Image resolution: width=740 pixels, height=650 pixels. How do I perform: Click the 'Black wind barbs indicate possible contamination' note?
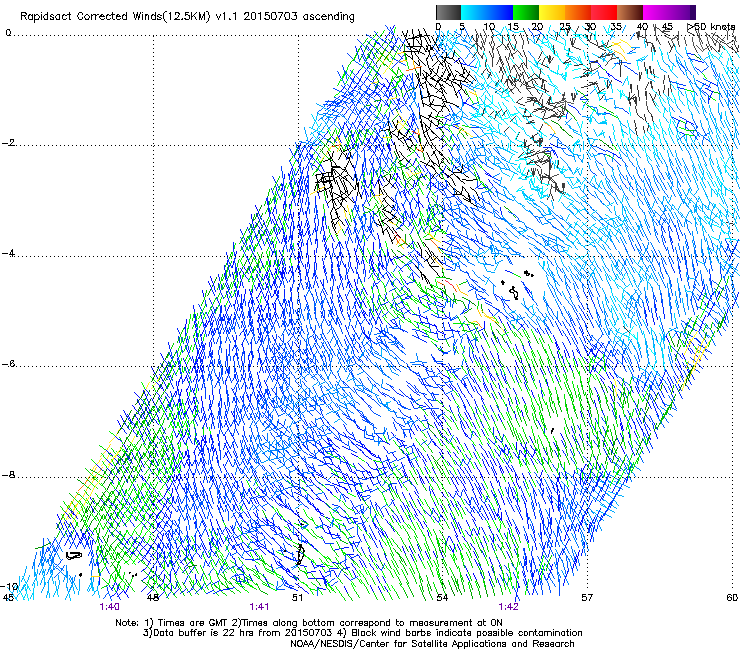click(467, 633)
